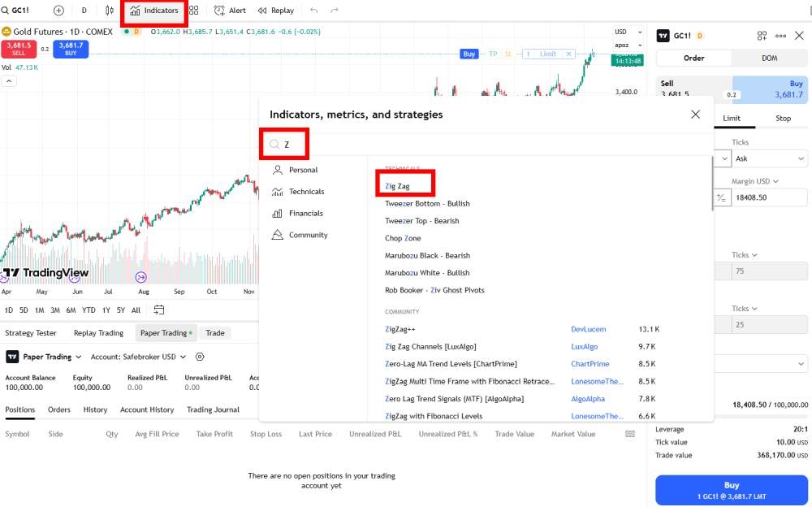Create an alert with the Alert icon
Screen dimensions: 812x507
pos(230,11)
